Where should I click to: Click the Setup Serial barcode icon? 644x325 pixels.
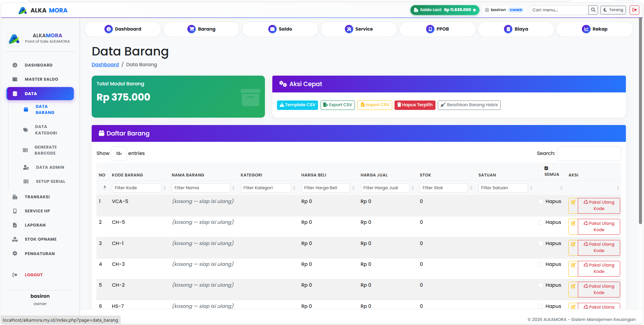pyautogui.click(x=26, y=181)
